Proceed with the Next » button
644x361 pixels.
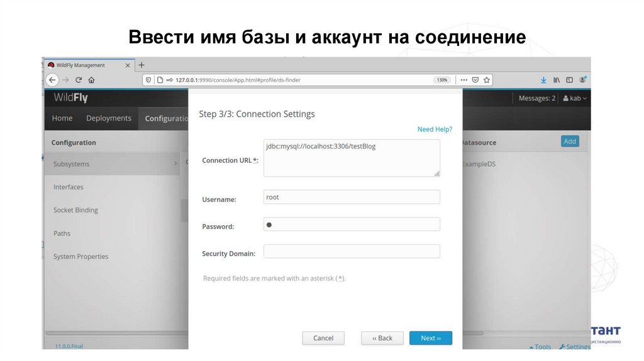point(430,338)
